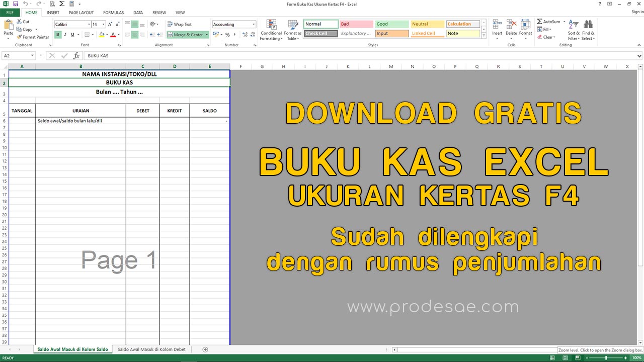Select column C header
This screenshot has height=362, width=644.
[143, 66]
